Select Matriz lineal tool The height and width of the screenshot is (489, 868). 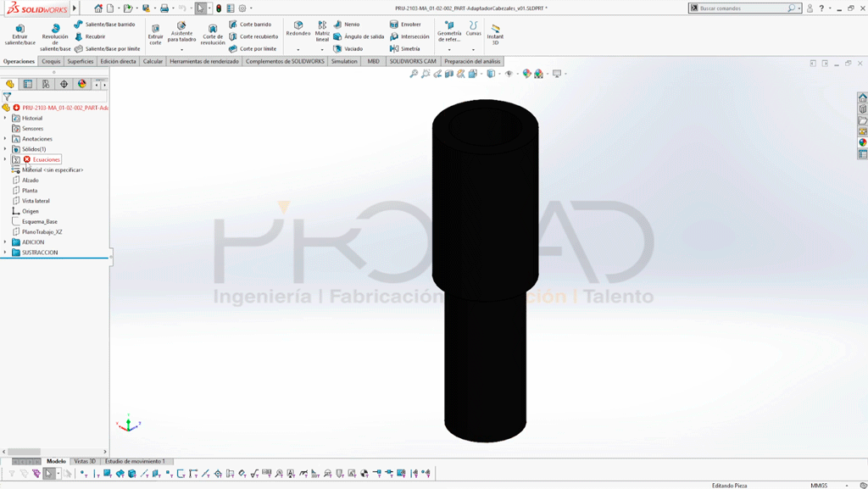click(x=322, y=31)
